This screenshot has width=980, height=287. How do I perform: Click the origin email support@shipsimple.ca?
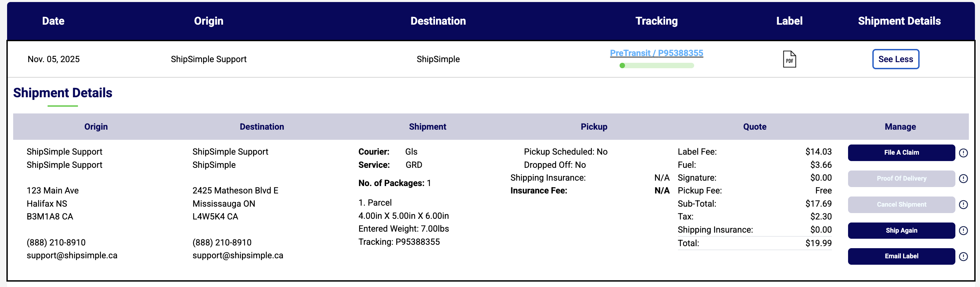[x=72, y=255]
